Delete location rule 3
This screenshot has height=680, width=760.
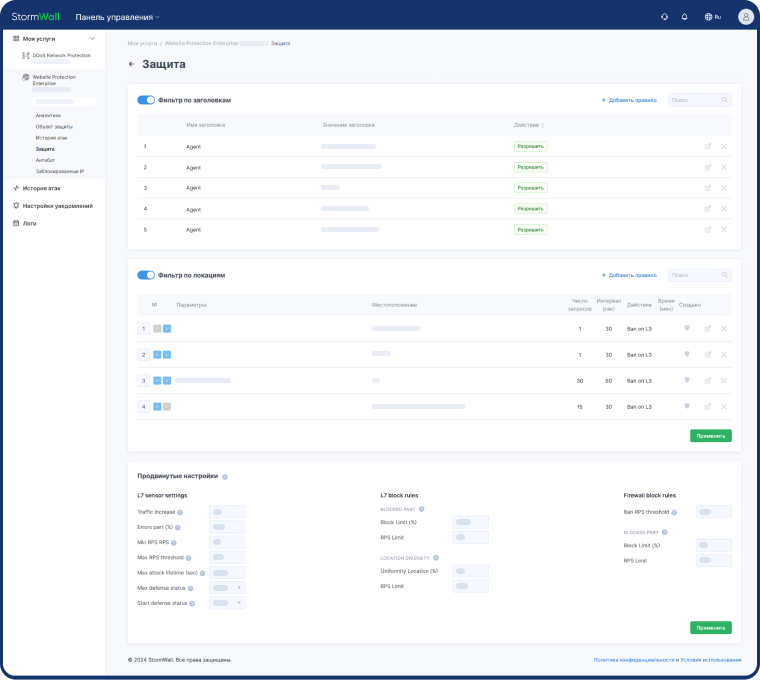(724, 381)
